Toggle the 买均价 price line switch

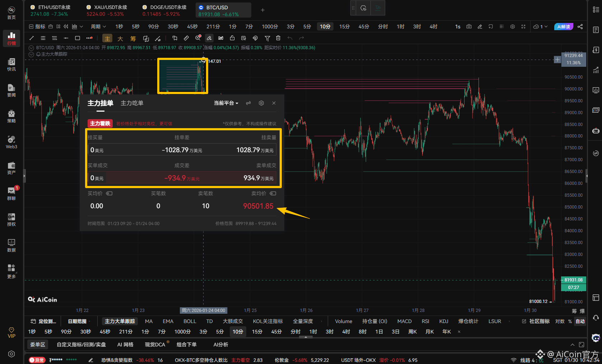109,193
